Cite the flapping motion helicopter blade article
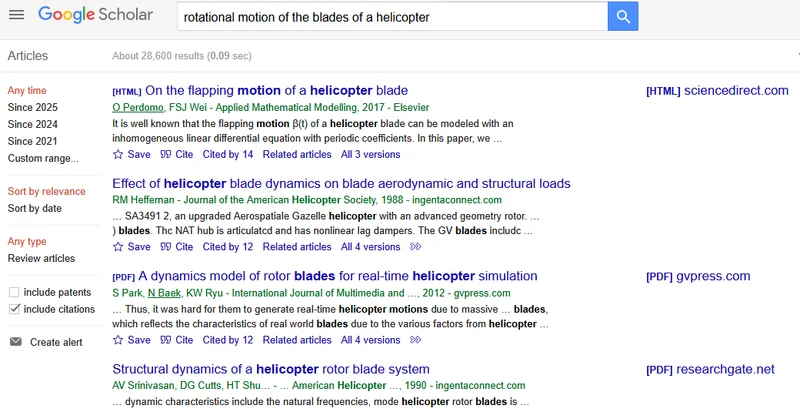The image size is (800, 412). click(176, 154)
